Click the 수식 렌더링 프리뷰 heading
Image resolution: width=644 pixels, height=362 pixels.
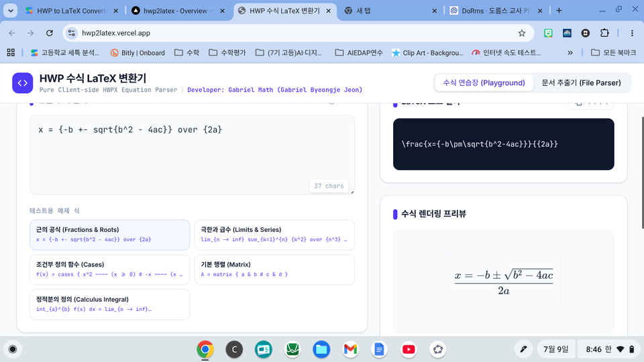[433, 214]
